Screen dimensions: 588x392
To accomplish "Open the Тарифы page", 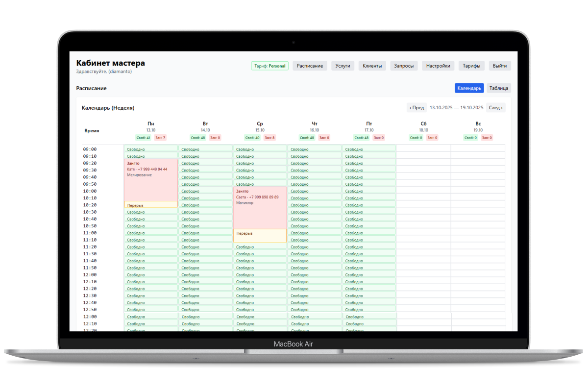I will pyautogui.click(x=471, y=66).
